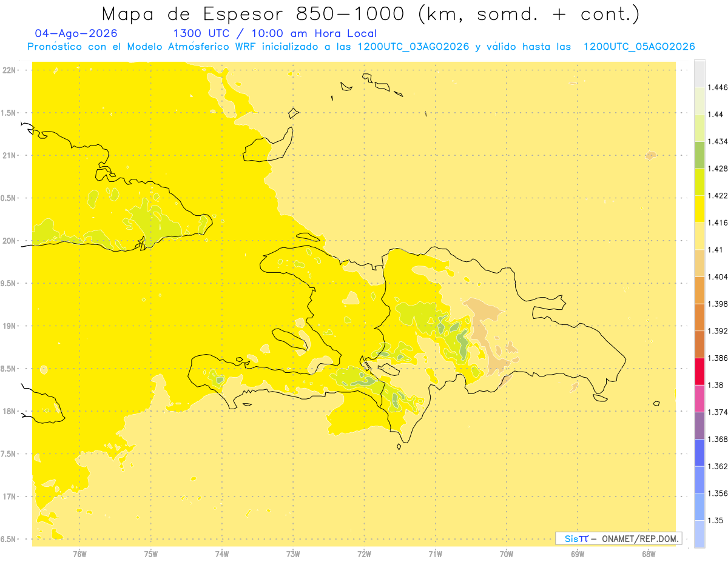The width and height of the screenshot is (728, 562).
Task: Click the 17N latitude label
Action: (9, 497)
